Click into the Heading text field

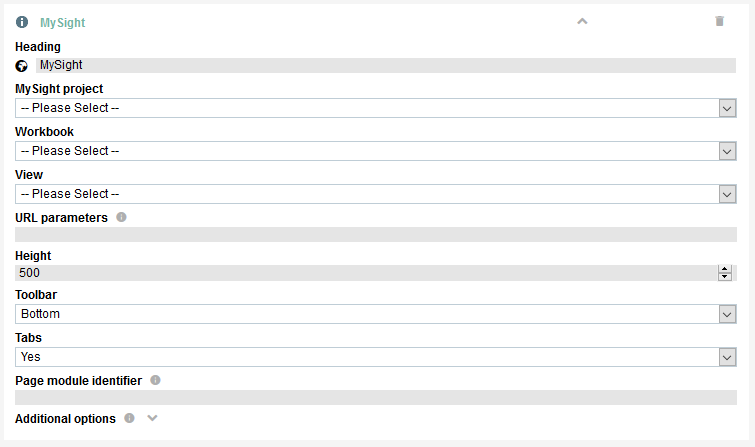[386, 66]
